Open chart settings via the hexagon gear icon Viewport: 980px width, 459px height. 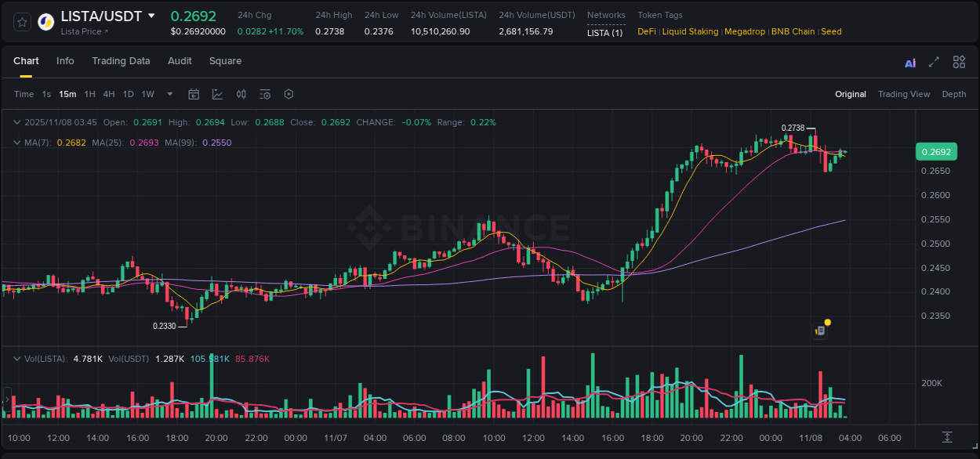(x=289, y=93)
